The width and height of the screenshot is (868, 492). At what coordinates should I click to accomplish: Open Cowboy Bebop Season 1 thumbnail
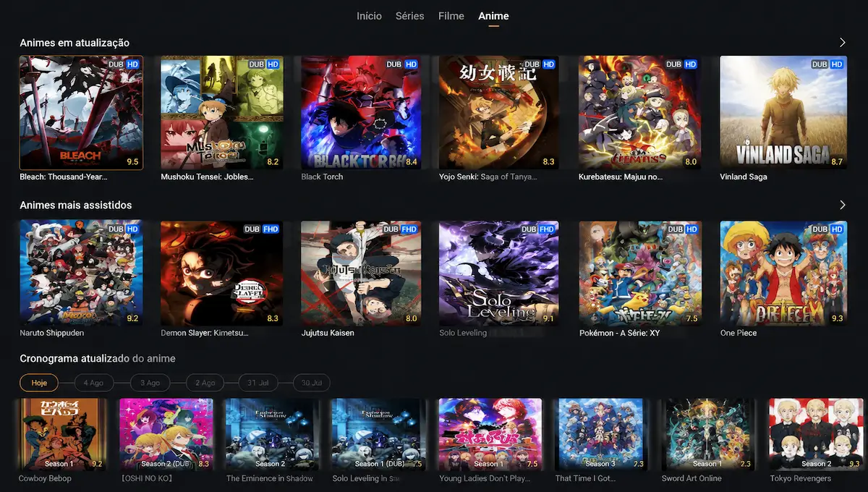[x=62, y=434]
